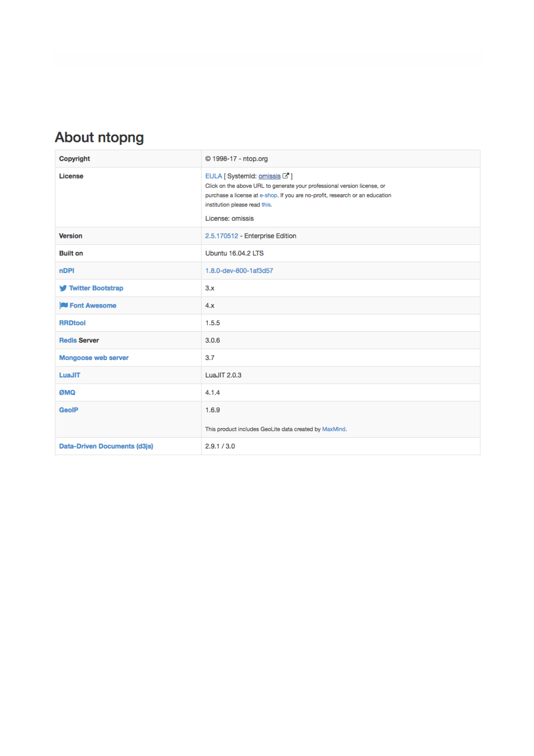534x756 pixels.
Task: Open the Font Awesome link
Action: click(93, 305)
